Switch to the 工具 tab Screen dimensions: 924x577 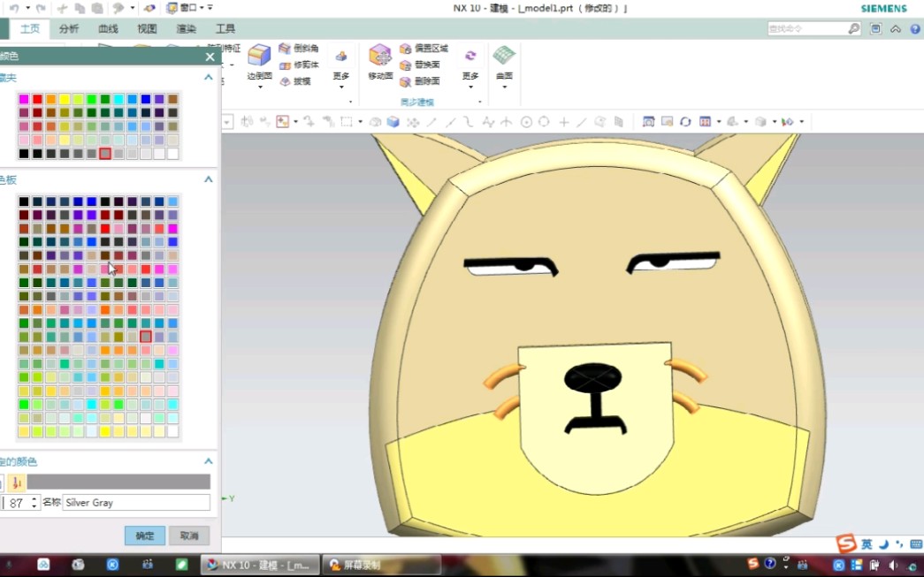[x=225, y=29]
